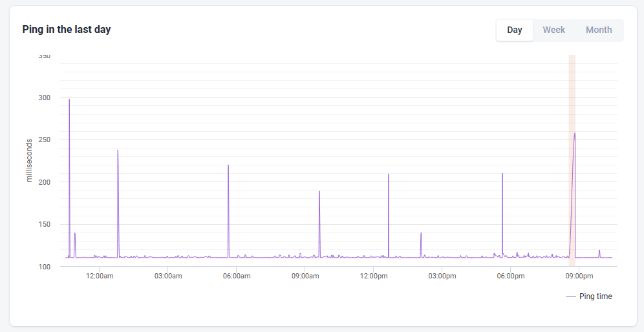Click the small 140 ms spike before 03:00pm

421,233
